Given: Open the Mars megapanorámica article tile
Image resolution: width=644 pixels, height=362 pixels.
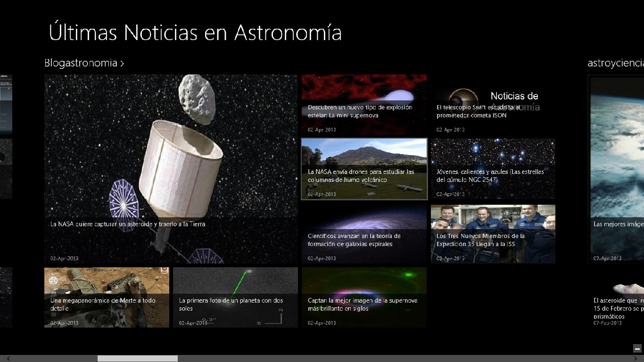Looking at the screenshot, I should 107,297.
